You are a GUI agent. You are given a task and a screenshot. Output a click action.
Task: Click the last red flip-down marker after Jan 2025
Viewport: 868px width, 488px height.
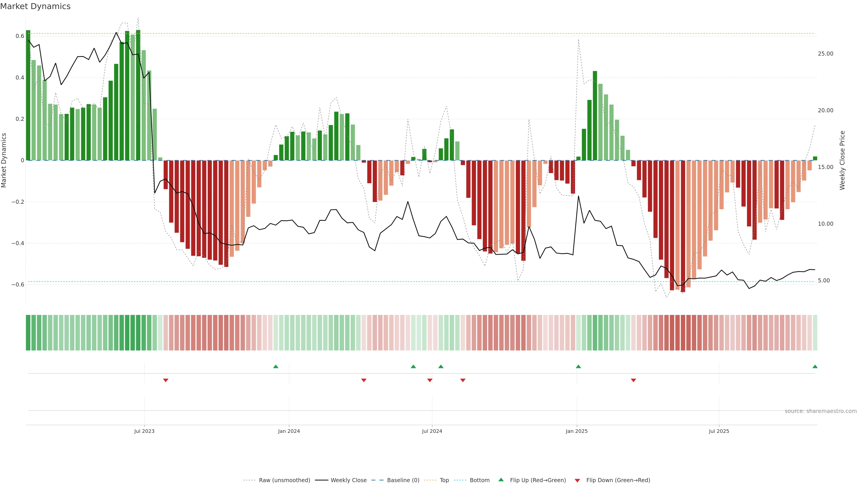(633, 380)
